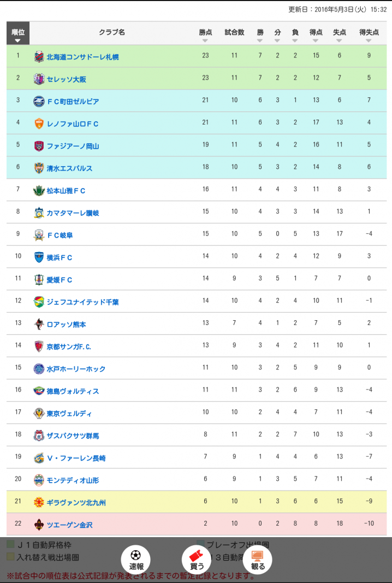Click the レノファ山口FC orange crest
392x583 pixels.
tap(39, 123)
